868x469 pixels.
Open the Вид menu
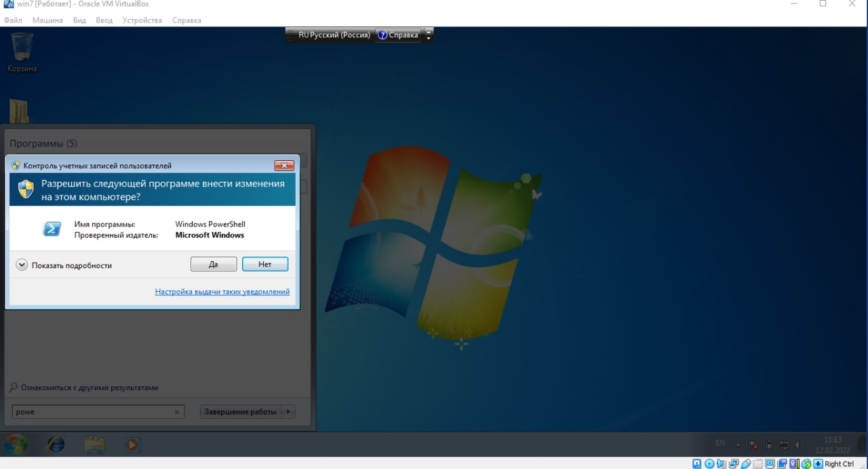tap(79, 20)
